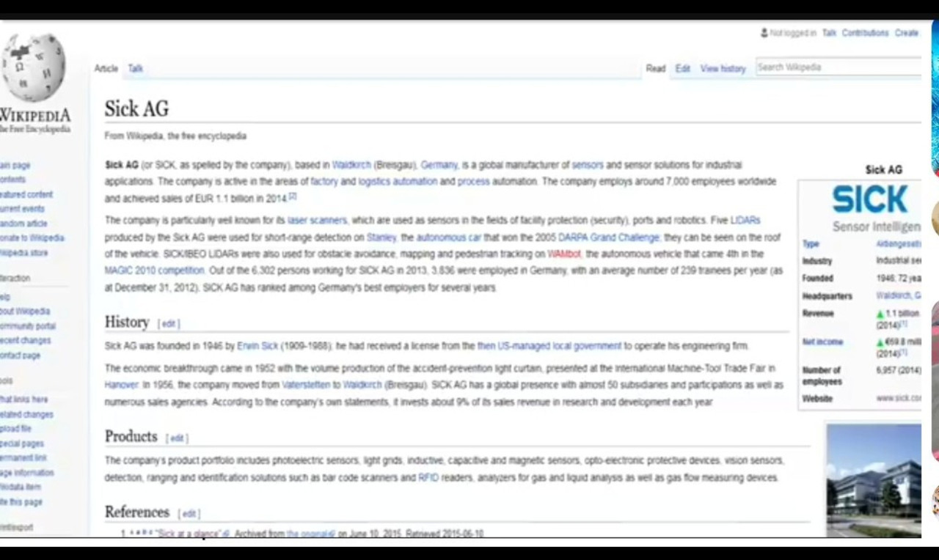
Task: Open the company headquarters building photo
Action: pyautogui.click(x=874, y=480)
